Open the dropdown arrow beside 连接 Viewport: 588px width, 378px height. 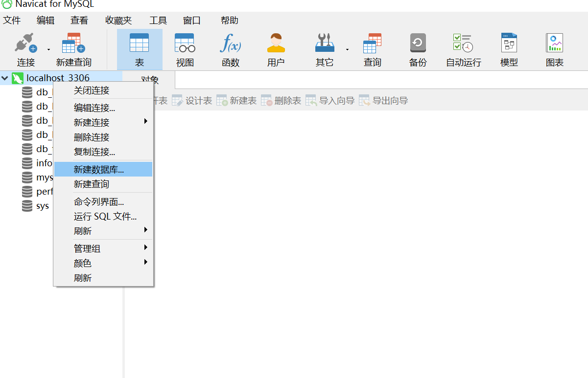pos(48,49)
